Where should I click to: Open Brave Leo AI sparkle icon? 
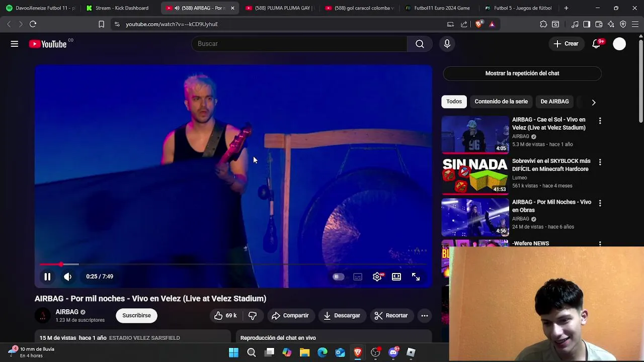pos(611,24)
